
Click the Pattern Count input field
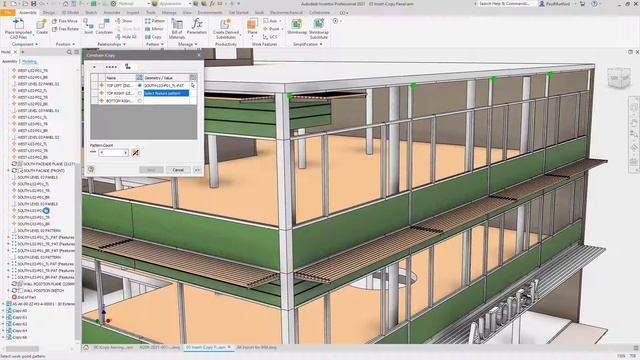[x=114, y=153]
